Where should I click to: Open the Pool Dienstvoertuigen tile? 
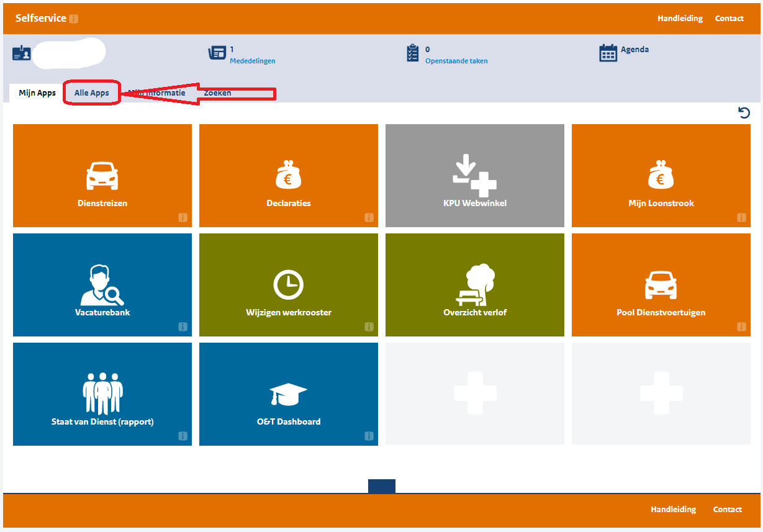point(661,285)
